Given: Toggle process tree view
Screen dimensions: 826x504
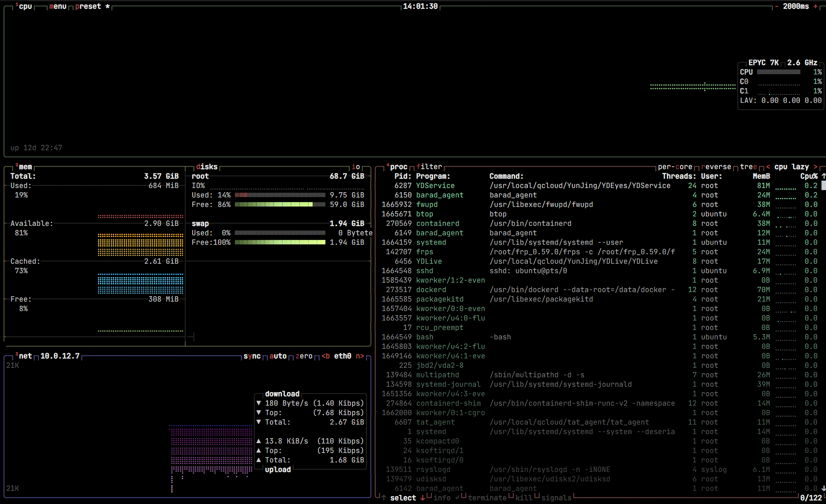Looking at the screenshot, I should (x=748, y=167).
